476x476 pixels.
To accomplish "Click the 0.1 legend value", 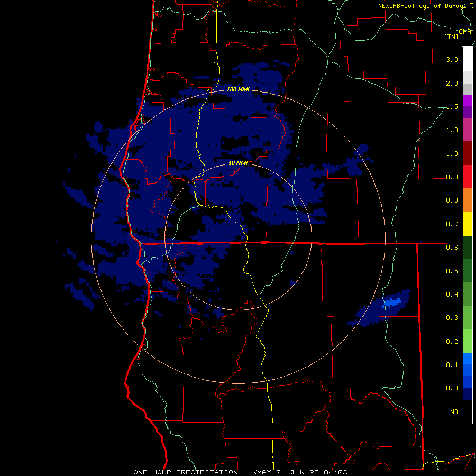I will point(452,364).
